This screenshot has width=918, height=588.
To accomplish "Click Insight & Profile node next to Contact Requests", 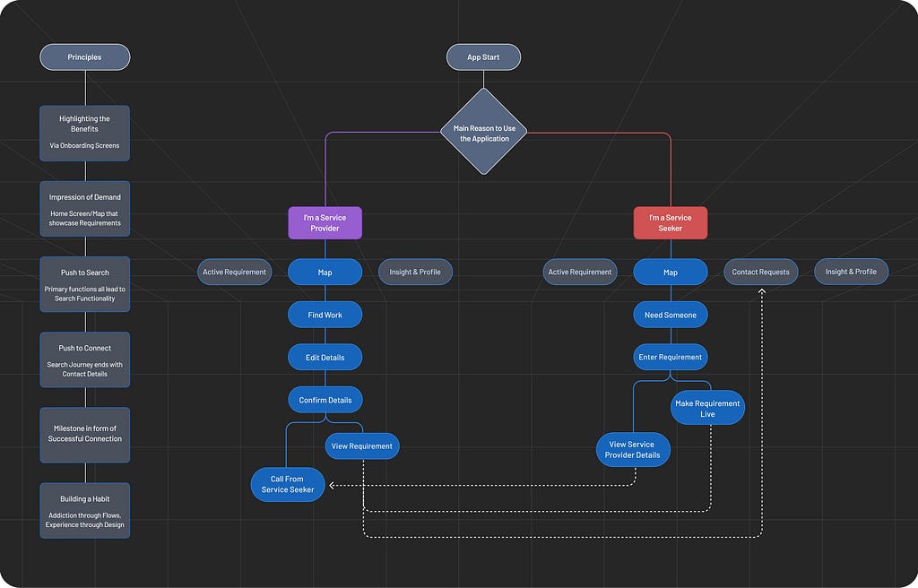I will [x=852, y=272].
